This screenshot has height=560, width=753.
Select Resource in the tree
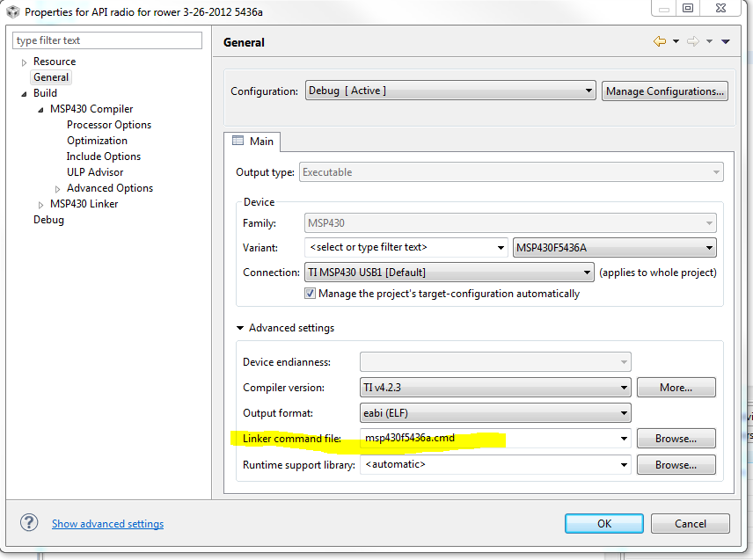(55, 62)
